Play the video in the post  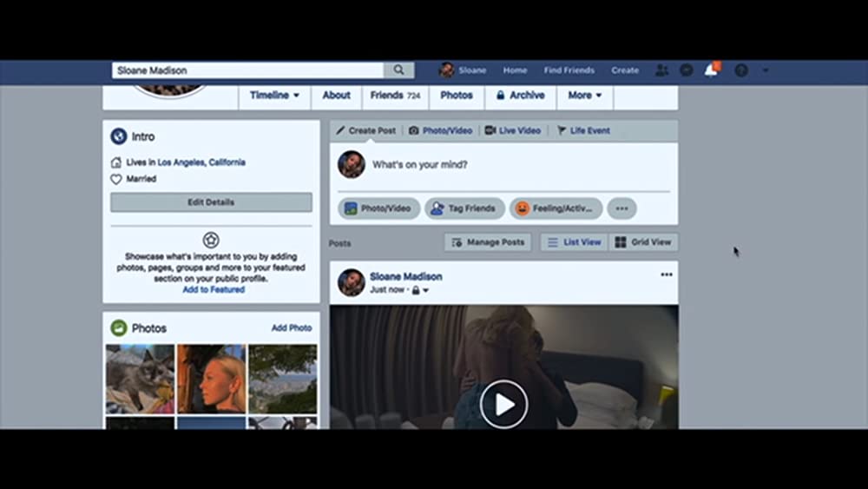(503, 404)
